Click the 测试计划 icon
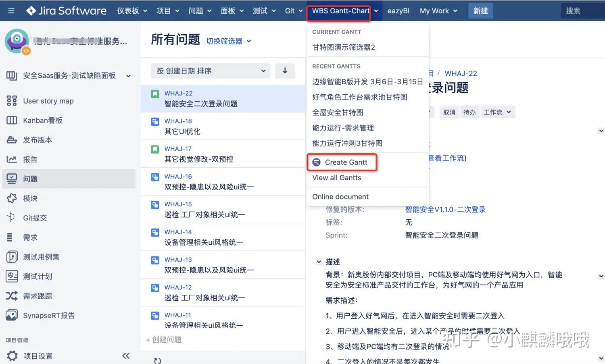The image size is (605, 364). click(x=12, y=276)
